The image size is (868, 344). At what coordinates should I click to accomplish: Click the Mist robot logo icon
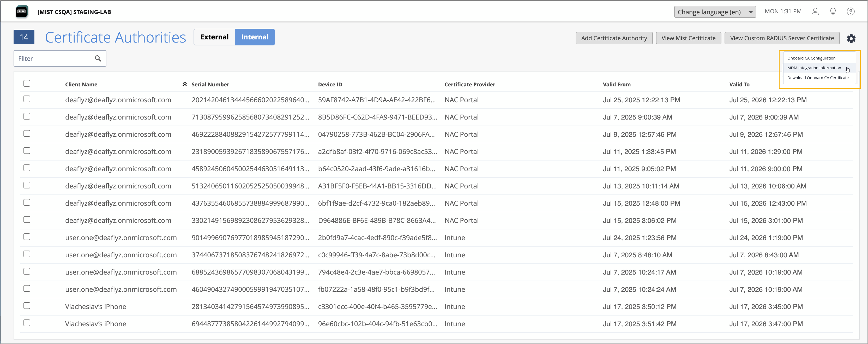(22, 12)
